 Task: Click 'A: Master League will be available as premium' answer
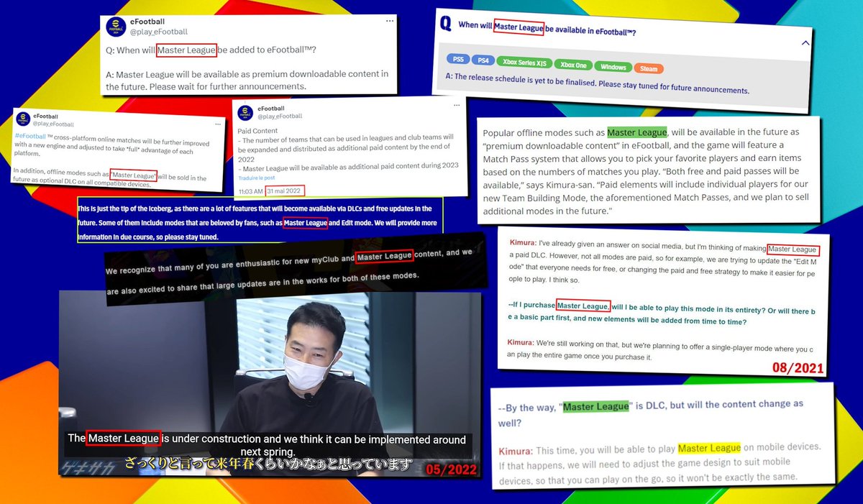pyautogui.click(x=247, y=80)
